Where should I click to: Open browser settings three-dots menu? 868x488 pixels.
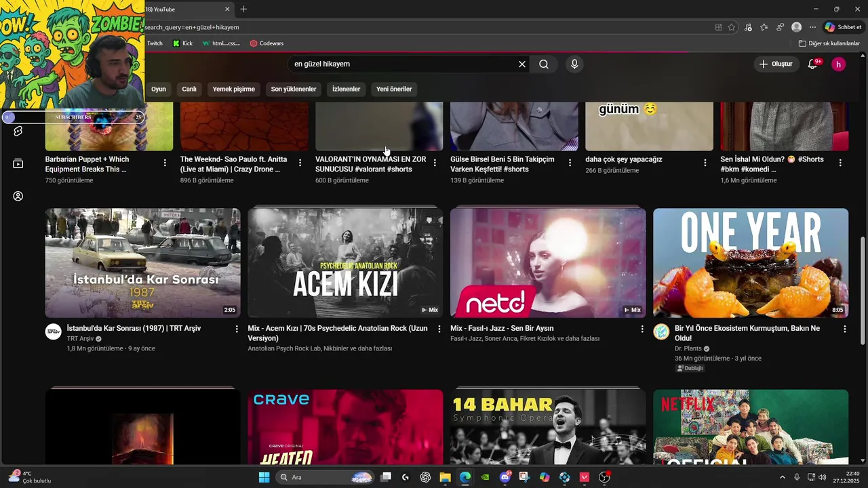click(x=813, y=27)
